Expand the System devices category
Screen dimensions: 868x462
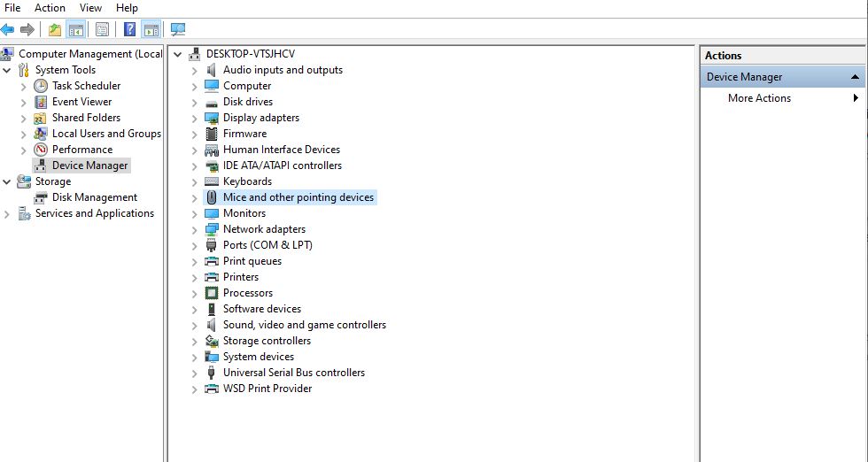(194, 358)
